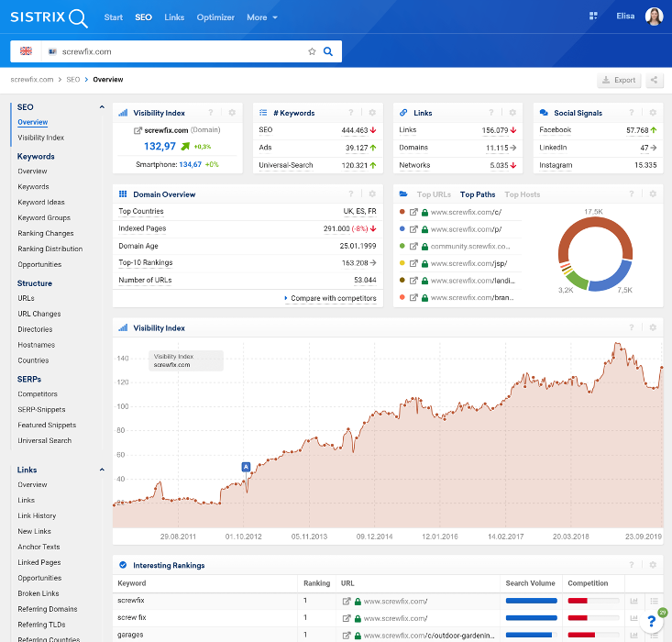Sort by Search Volume column header

(530, 583)
